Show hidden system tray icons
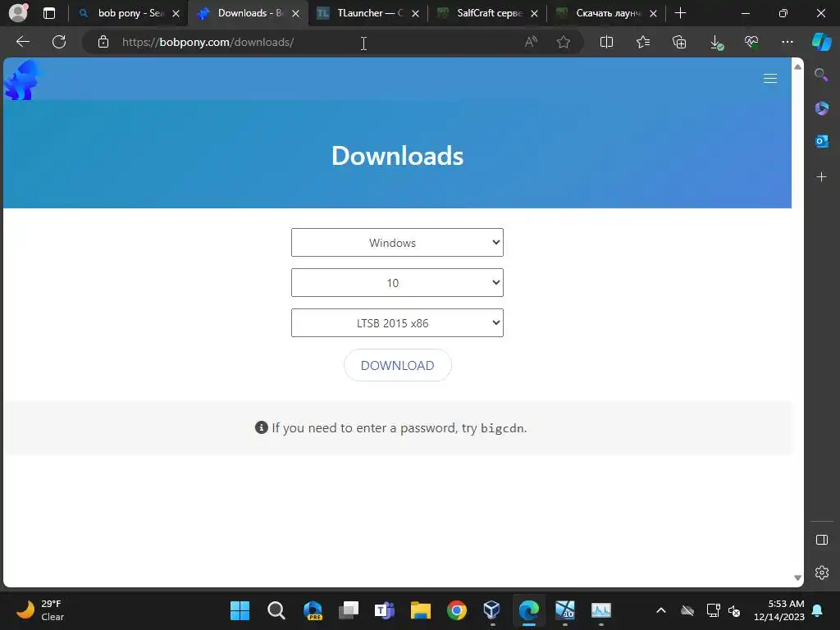Viewport: 840px width, 630px height. (x=661, y=610)
